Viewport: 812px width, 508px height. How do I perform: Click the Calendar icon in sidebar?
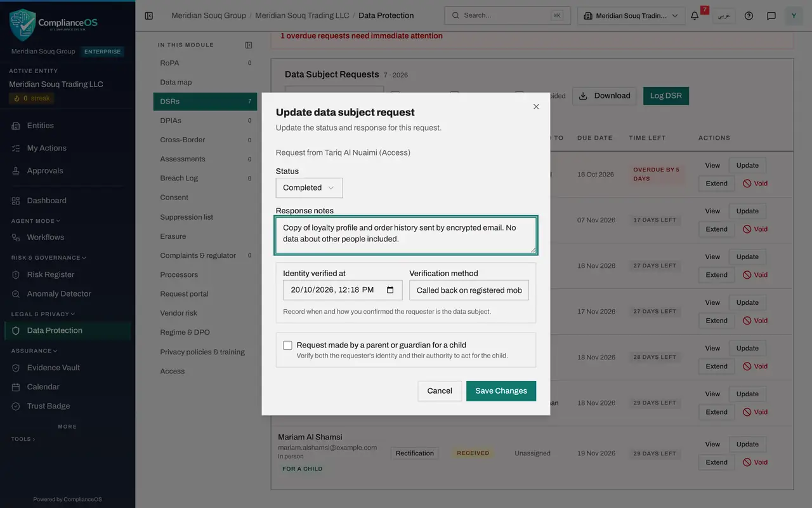[16, 387]
